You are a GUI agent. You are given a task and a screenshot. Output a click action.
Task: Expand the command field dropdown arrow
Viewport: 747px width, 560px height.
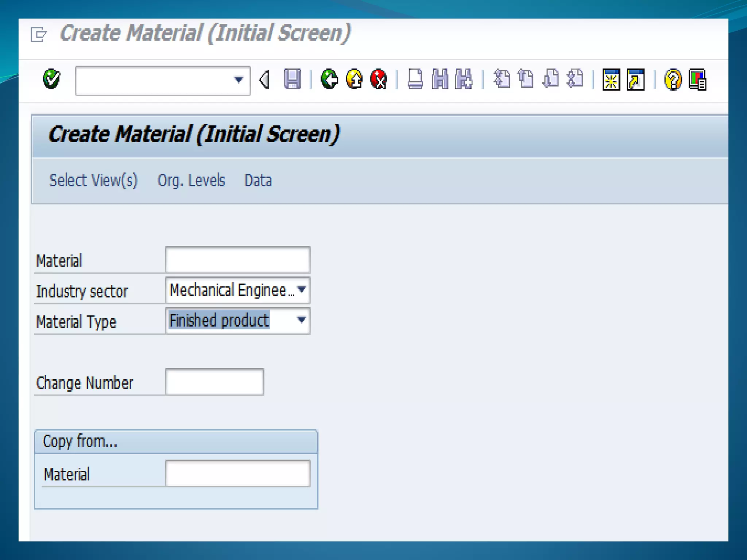239,80
